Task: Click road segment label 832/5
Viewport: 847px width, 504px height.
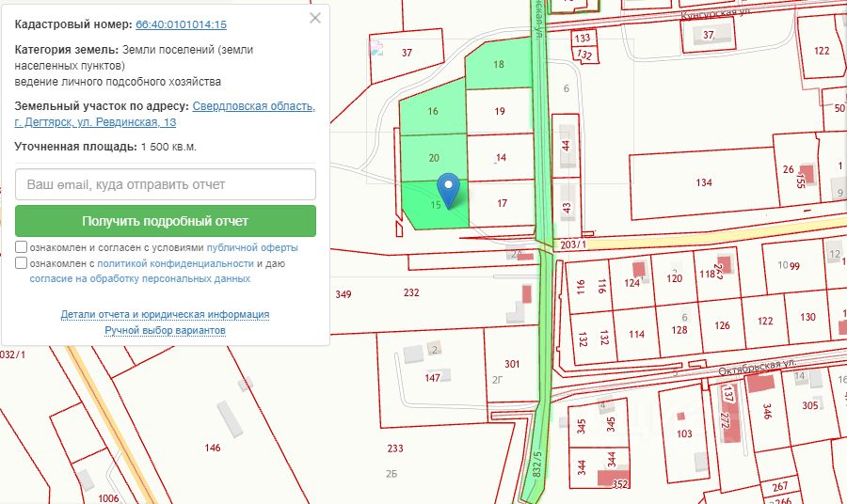Action: (536, 465)
